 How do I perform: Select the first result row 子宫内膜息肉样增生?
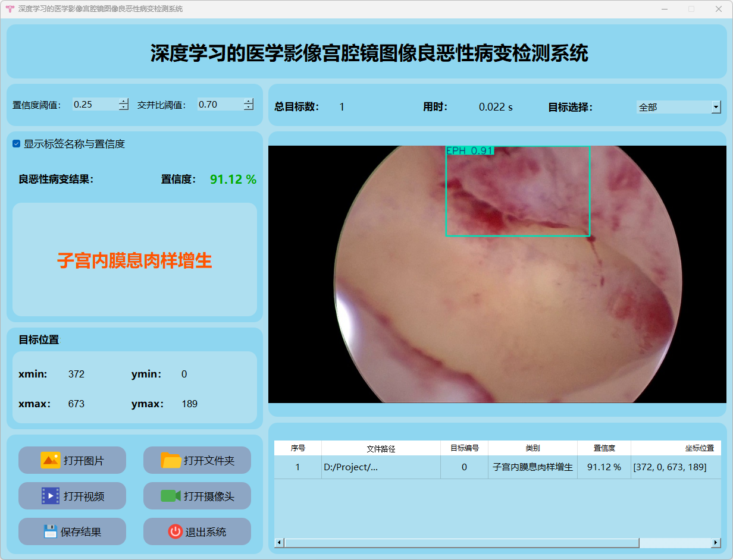click(x=532, y=467)
